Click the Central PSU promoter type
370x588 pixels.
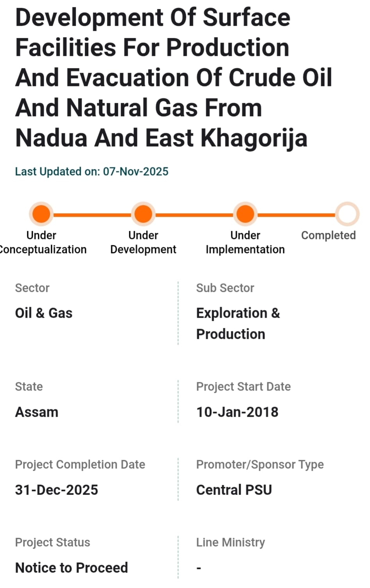pos(234,490)
